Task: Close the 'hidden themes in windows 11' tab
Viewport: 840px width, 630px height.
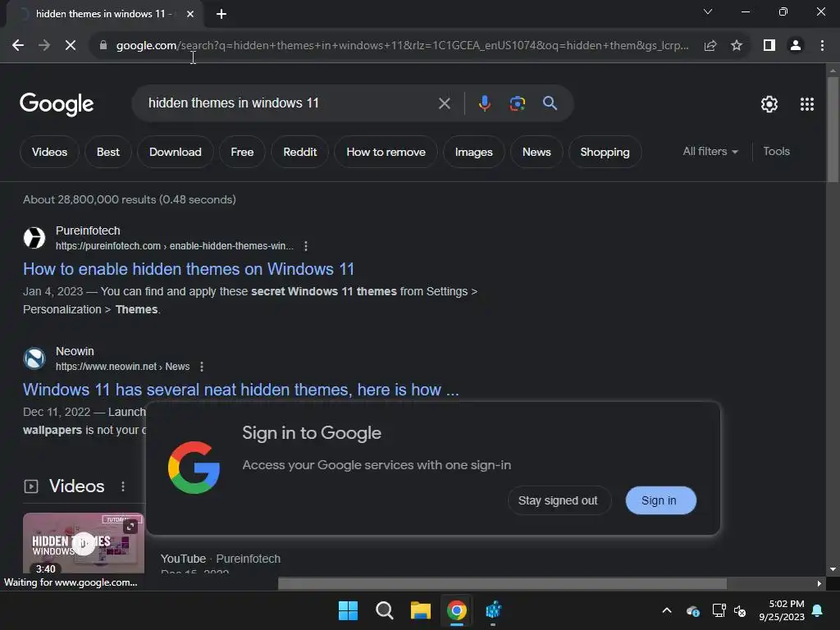Action: [x=190, y=14]
